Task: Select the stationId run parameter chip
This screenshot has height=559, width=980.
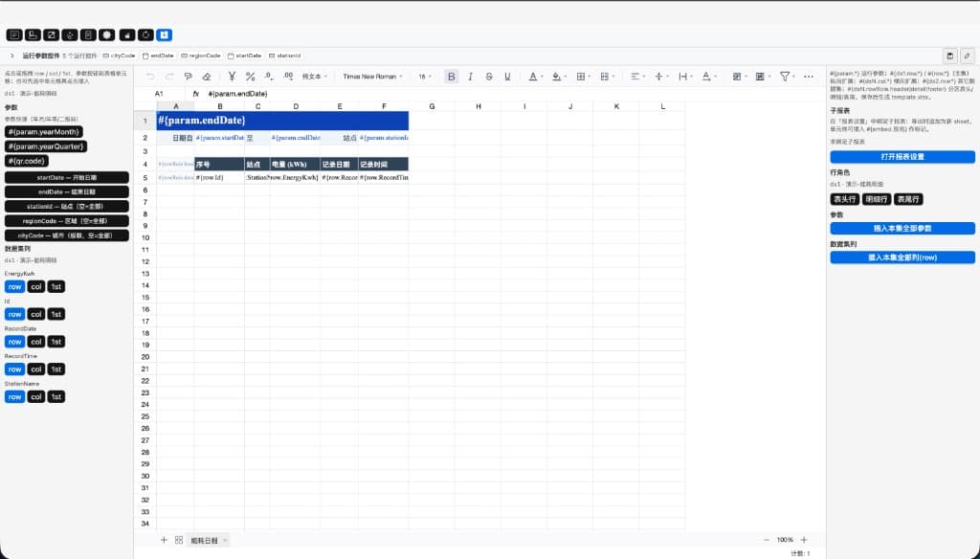Action: point(285,56)
